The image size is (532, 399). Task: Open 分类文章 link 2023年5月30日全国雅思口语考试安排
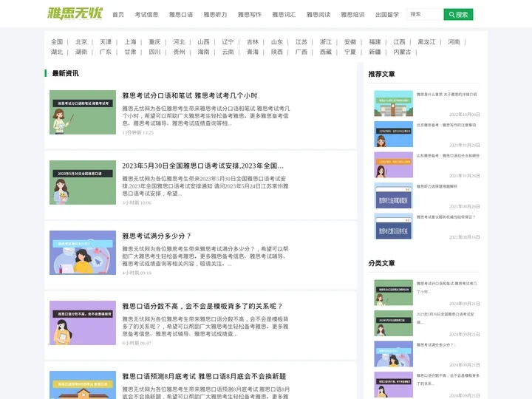pyautogui.click(x=446, y=318)
